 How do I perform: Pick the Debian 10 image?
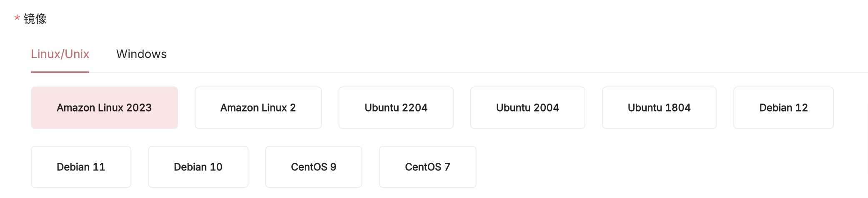(198, 167)
